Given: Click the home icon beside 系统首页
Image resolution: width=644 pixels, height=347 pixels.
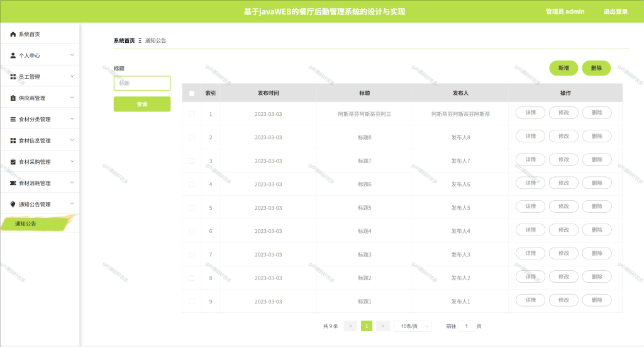Looking at the screenshot, I should 13,34.
